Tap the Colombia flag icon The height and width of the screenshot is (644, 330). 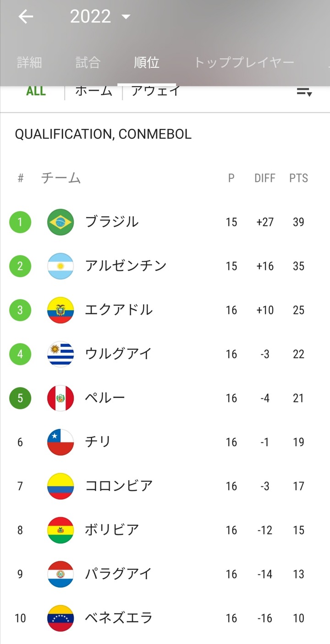(60, 486)
